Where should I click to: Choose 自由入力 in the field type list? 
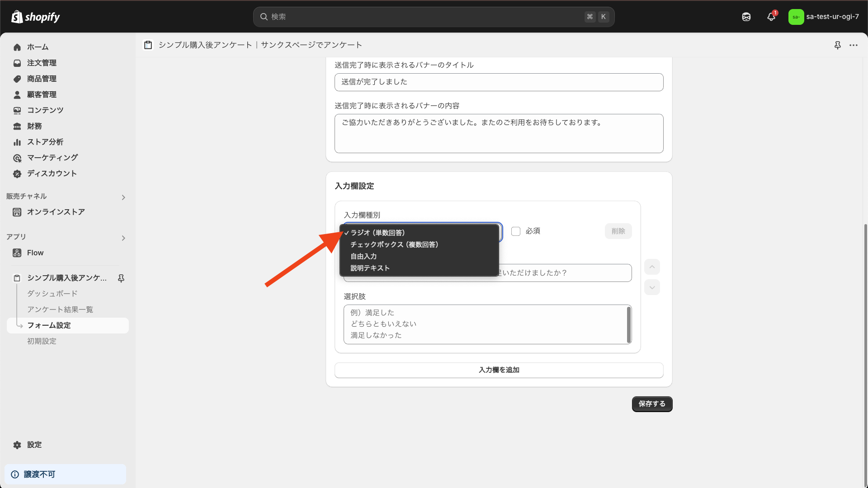363,256
